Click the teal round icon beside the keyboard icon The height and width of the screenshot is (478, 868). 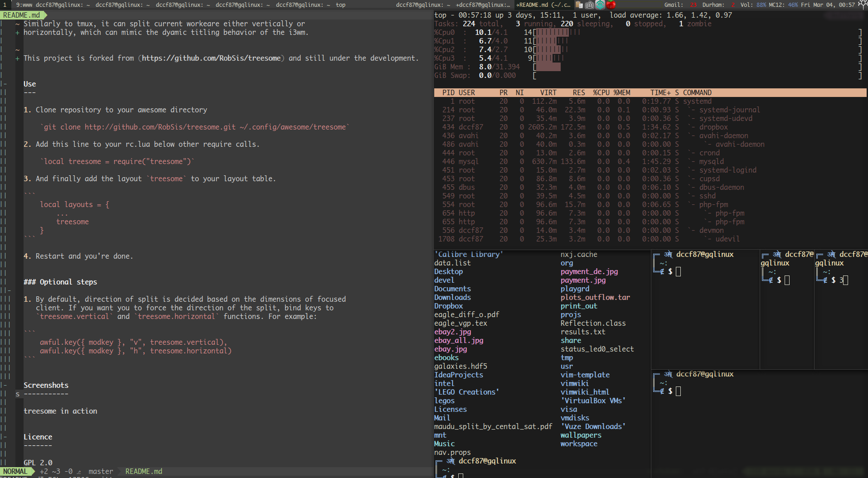coord(600,5)
